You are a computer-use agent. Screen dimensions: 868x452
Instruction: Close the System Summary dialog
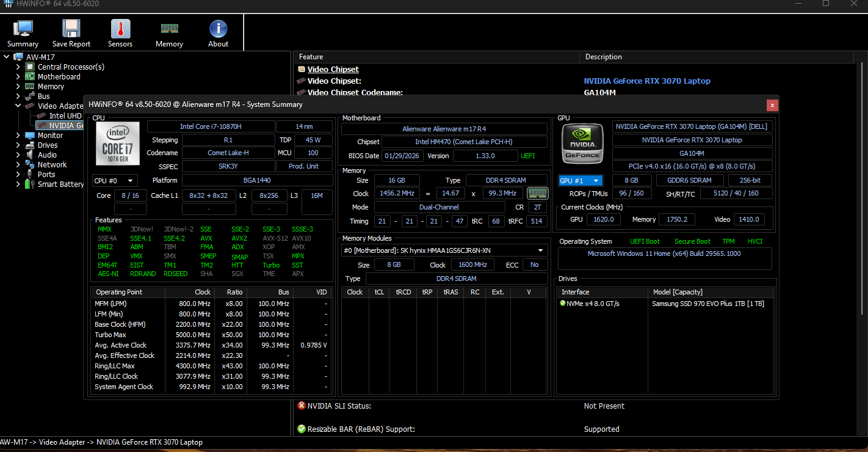pyautogui.click(x=772, y=104)
